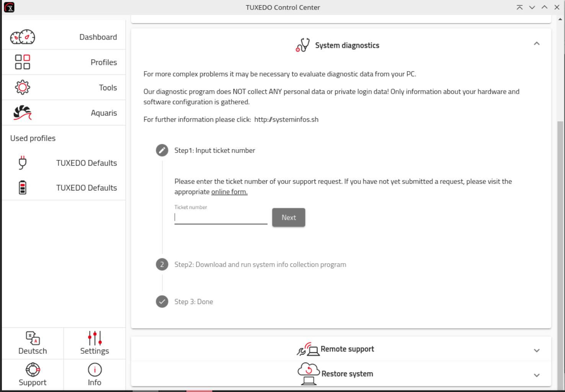565x392 pixels.
Task: Click the Step 2 number circle
Action: tap(162, 264)
